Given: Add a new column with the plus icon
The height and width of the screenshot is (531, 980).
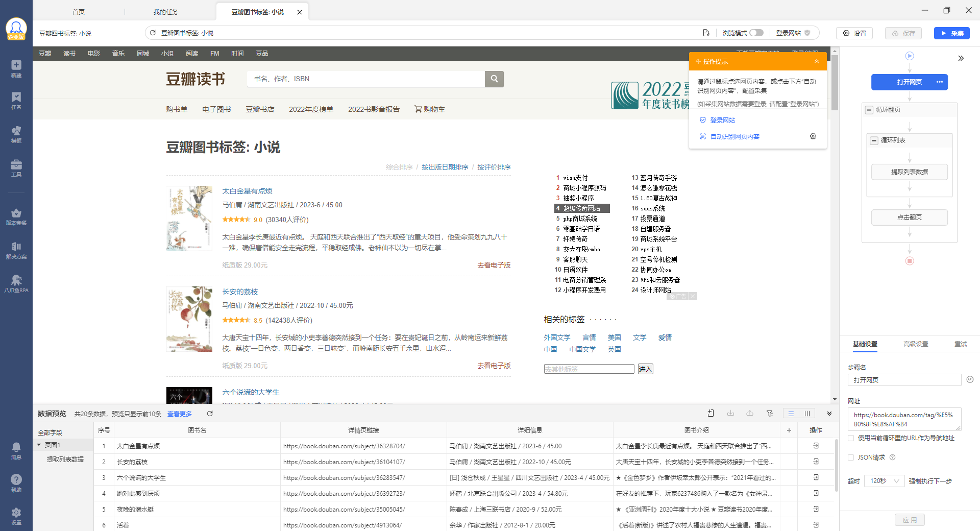Looking at the screenshot, I should [x=789, y=430].
